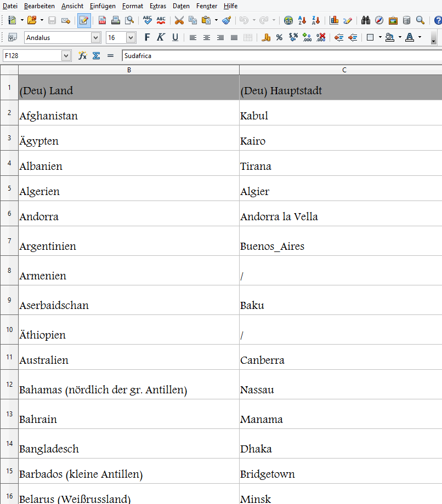Viewport: 442px width, 504px height.
Task: Align text right
Action: click(220, 38)
